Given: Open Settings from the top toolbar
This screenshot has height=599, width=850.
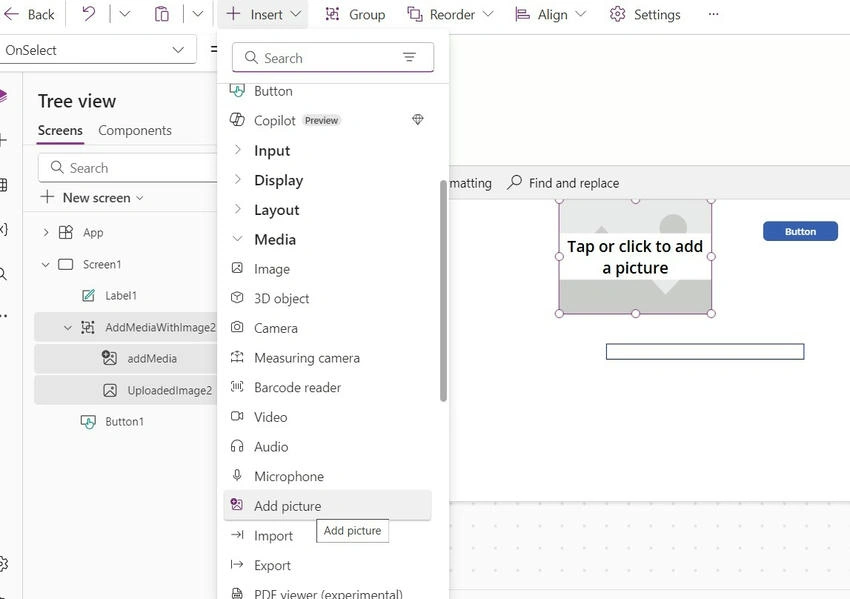Looking at the screenshot, I should pos(645,15).
